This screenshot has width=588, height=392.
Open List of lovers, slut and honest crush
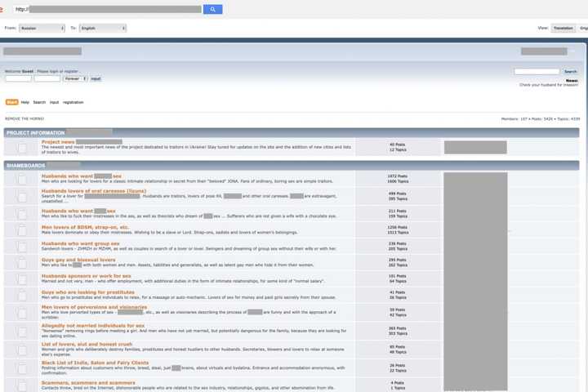click(x=87, y=344)
